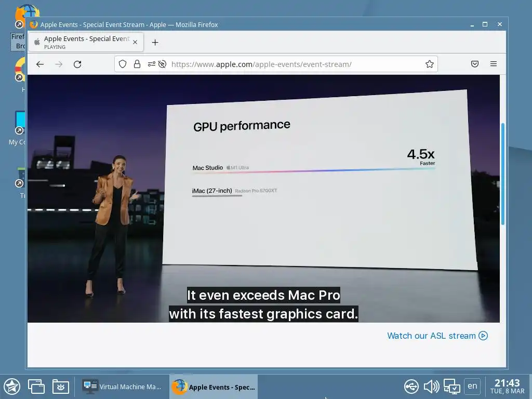The height and width of the screenshot is (399, 532).
Task: Click the event video player
Action: pos(263,198)
